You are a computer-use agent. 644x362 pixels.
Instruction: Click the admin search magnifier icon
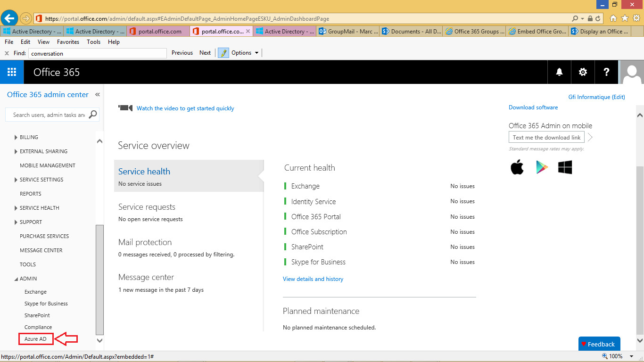[x=93, y=114]
